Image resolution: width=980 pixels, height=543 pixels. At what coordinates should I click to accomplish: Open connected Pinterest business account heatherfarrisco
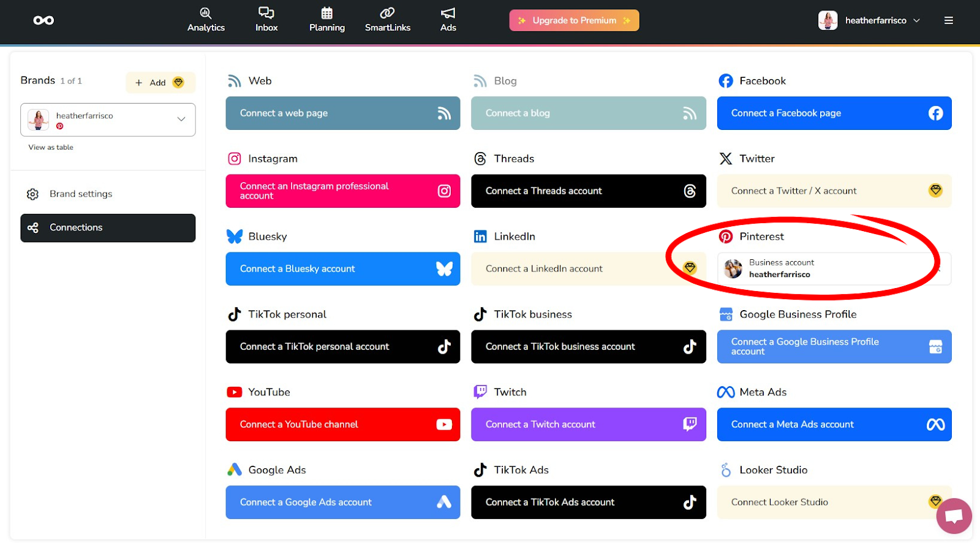click(834, 268)
